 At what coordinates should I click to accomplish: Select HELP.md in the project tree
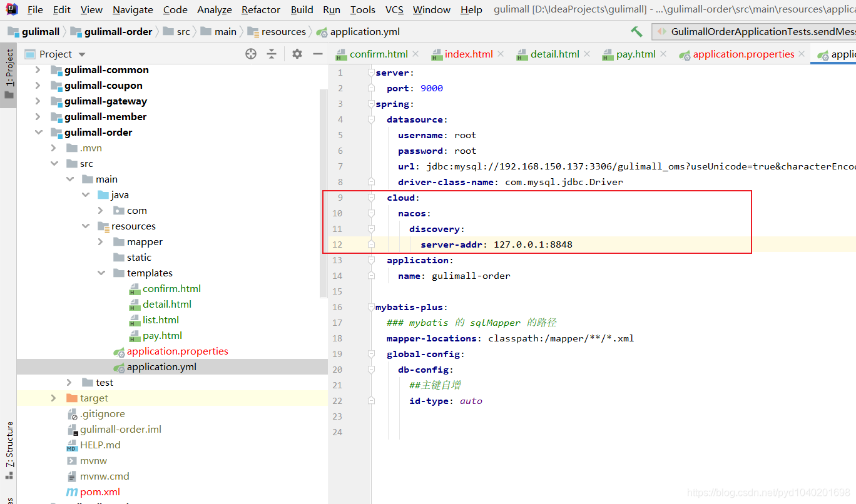(100, 445)
